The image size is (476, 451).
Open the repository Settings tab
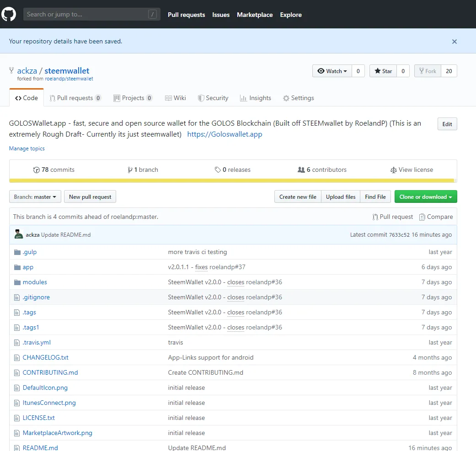(299, 98)
